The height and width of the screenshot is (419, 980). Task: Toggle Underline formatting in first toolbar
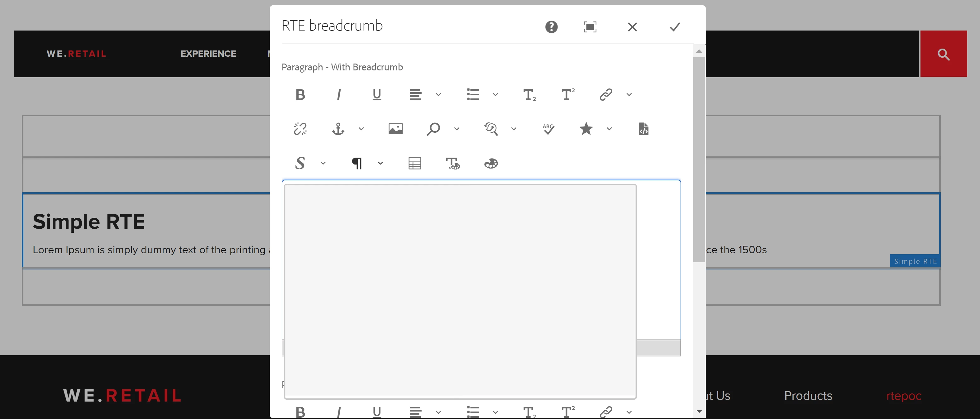(377, 94)
